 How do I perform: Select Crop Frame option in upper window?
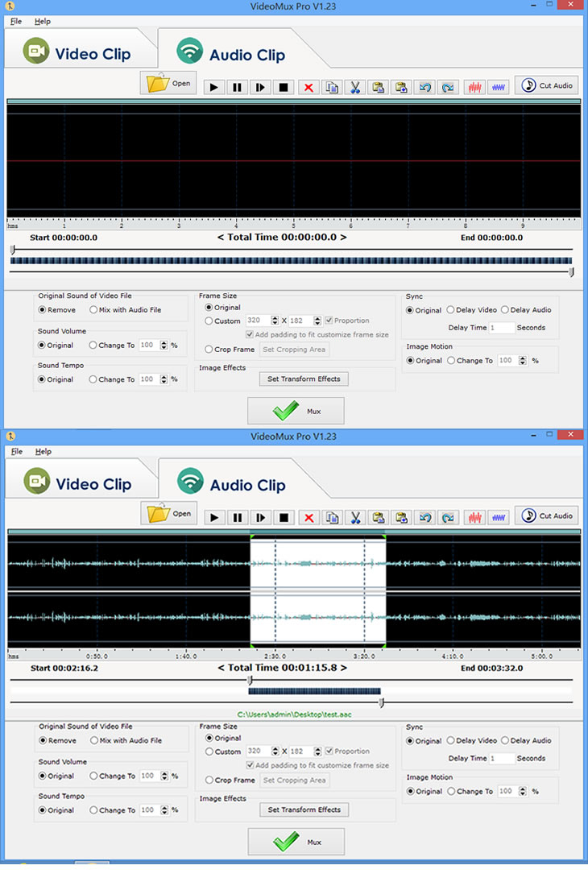click(x=230, y=350)
